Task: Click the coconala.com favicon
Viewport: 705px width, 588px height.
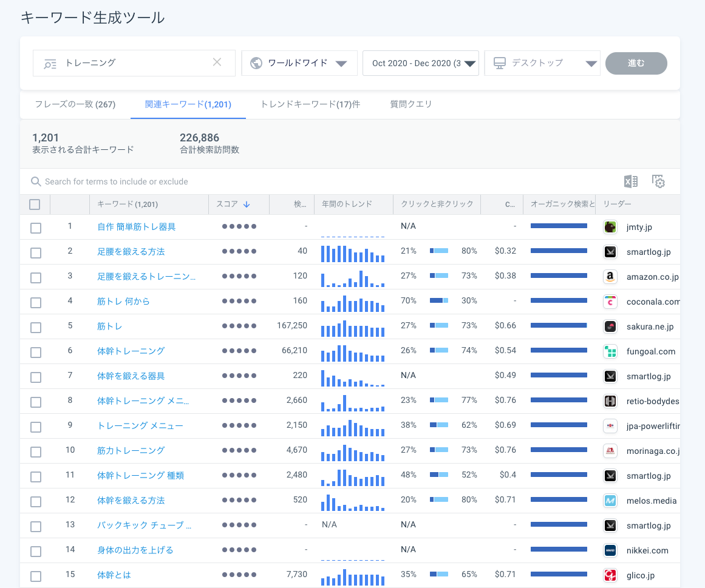Action: (x=610, y=302)
